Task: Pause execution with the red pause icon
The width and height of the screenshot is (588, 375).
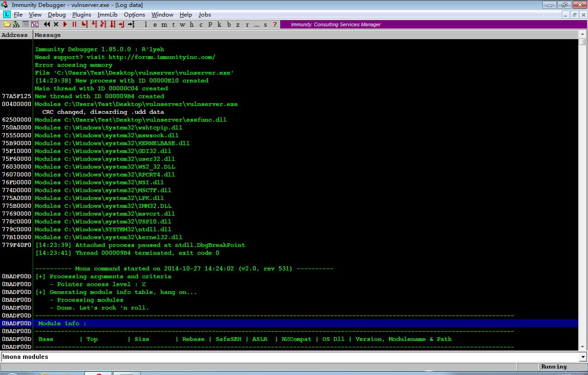Action: 74,24
